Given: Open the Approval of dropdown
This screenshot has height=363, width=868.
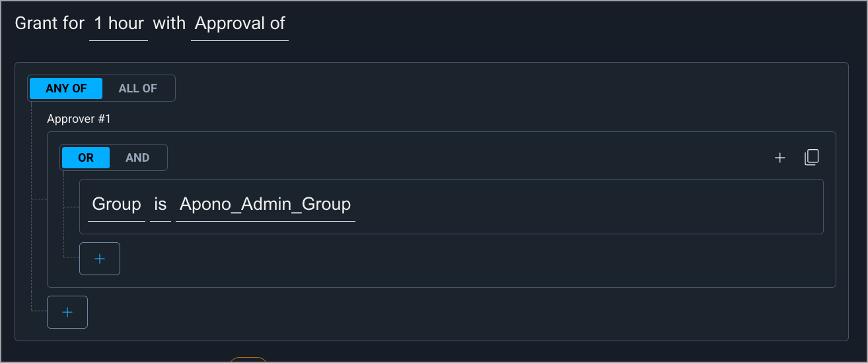Looking at the screenshot, I should click(x=240, y=24).
